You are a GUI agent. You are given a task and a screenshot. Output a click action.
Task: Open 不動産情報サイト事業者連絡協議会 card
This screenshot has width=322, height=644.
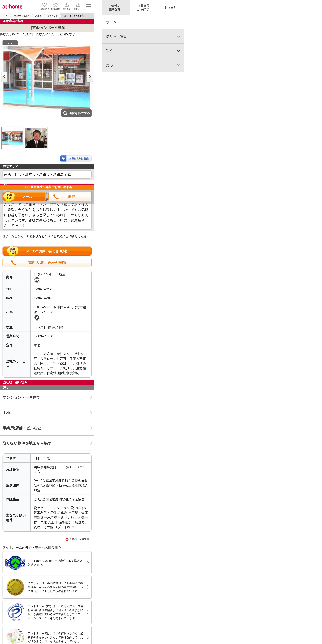tap(47, 587)
